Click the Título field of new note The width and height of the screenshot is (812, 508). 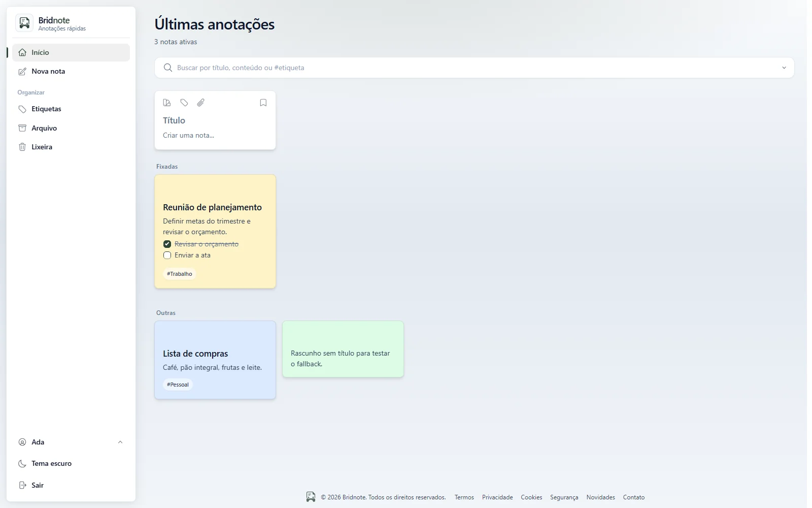point(215,120)
